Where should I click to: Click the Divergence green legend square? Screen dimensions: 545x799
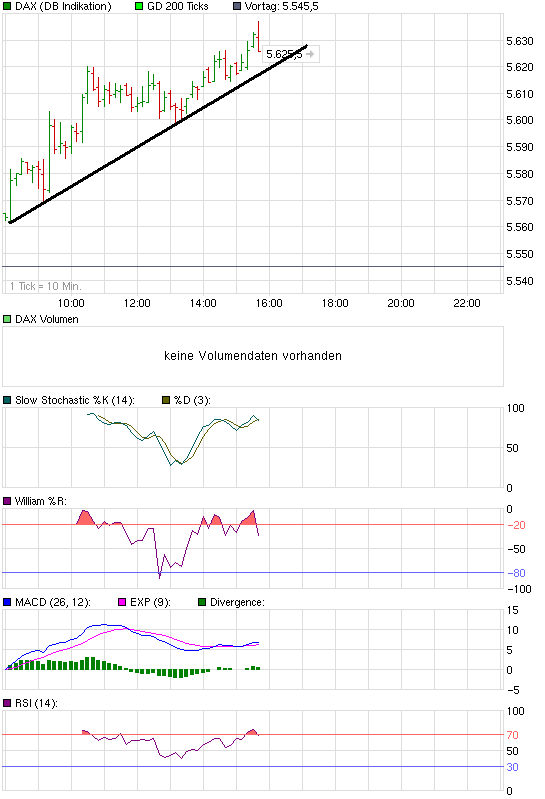[202, 602]
